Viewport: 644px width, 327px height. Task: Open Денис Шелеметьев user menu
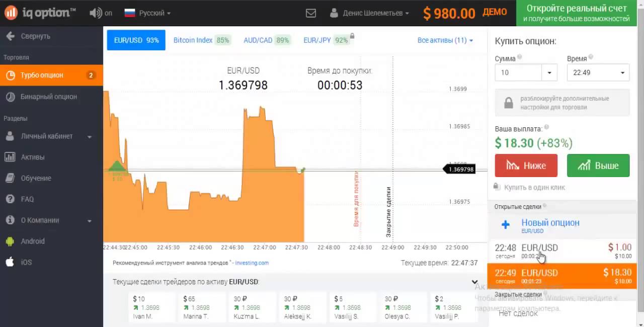[369, 13]
